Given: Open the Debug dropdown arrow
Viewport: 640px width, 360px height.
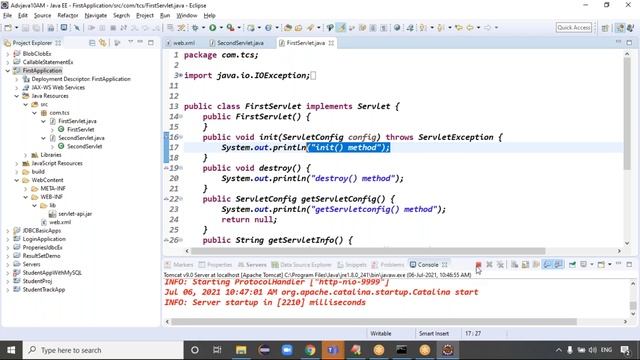Looking at the screenshot, I should coord(203,28).
